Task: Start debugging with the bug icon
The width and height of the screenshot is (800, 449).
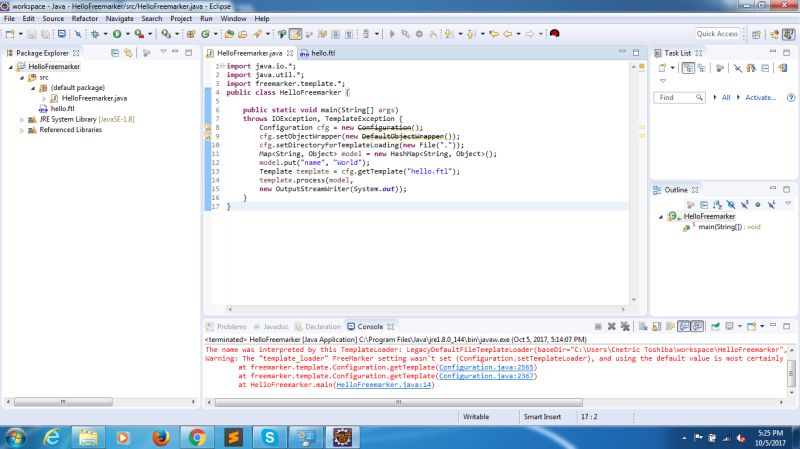Action: click(95, 34)
